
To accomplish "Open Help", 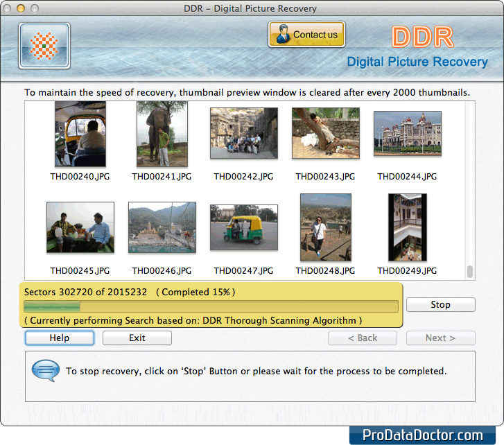I will pos(60,338).
